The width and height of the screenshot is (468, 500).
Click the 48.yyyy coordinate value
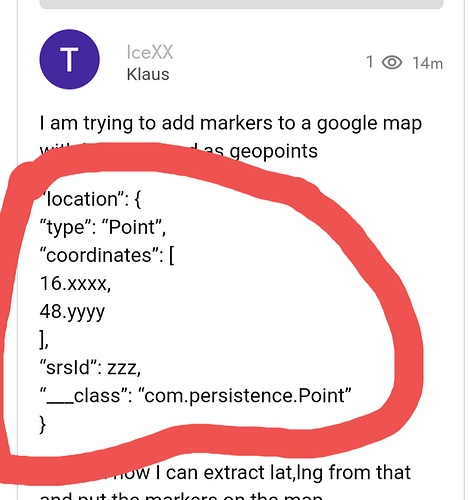[72, 312]
